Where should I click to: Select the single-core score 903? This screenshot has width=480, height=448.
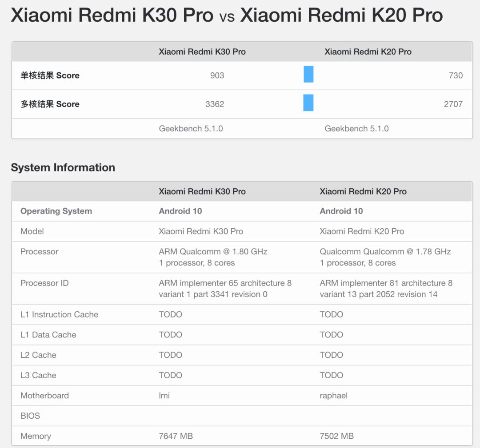click(x=217, y=75)
